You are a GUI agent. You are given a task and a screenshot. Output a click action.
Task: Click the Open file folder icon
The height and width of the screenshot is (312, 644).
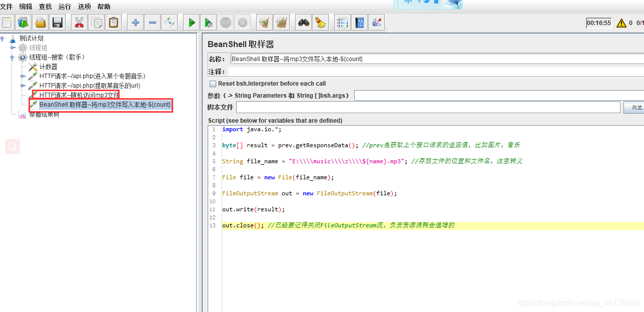point(40,22)
